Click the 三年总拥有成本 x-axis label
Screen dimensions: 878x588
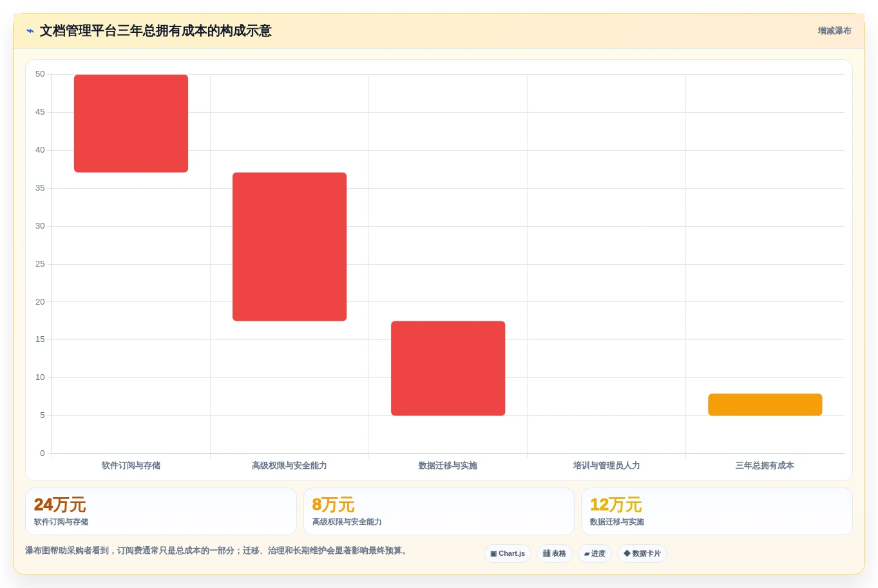click(x=765, y=466)
